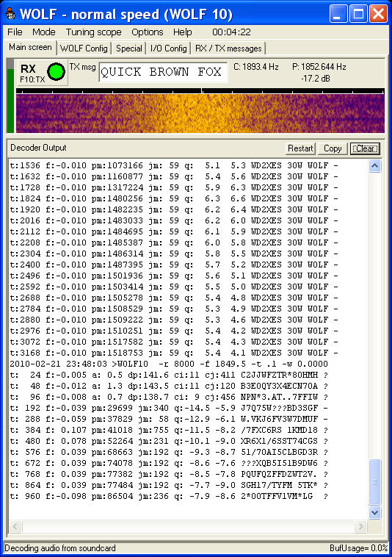Click the vertical scrollbar thumb in decoder output
Screen dimensions: 392x557
(375, 482)
